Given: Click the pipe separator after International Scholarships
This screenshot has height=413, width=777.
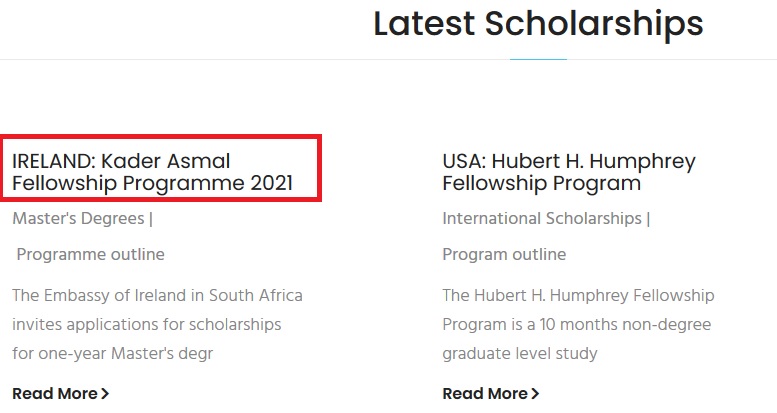Looking at the screenshot, I should click(648, 218).
